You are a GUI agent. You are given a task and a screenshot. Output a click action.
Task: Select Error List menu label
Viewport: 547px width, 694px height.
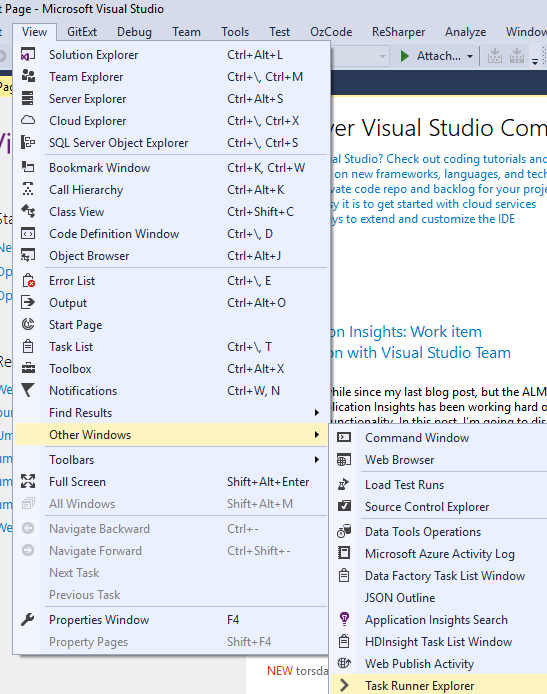(x=72, y=281)
